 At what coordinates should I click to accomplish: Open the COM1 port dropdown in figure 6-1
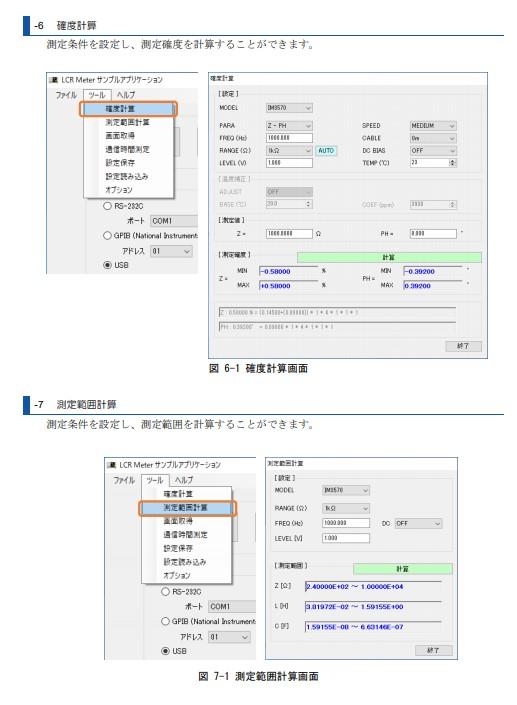(174, 221)
